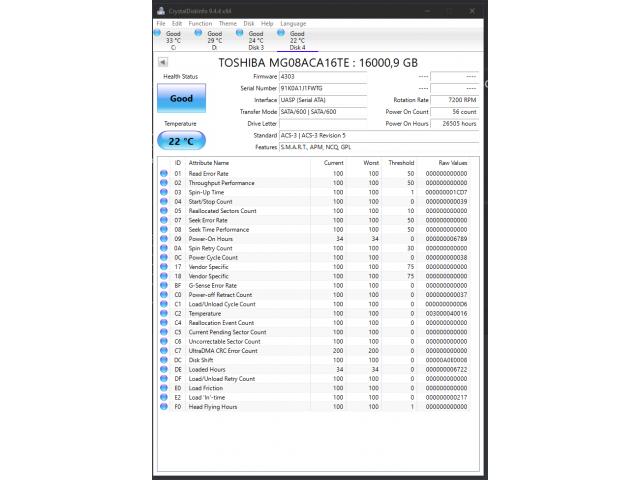Open the Function menu

click(x=200, y=23)
